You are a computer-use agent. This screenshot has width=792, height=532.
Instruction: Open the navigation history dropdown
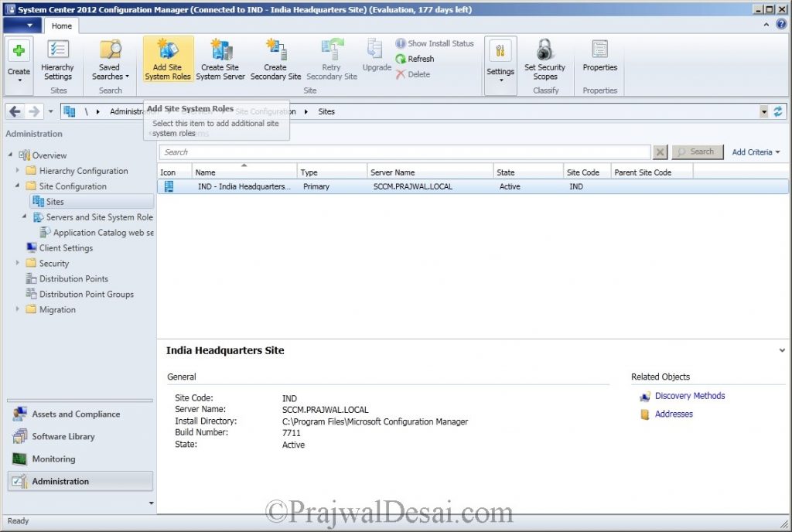[50, 111]
